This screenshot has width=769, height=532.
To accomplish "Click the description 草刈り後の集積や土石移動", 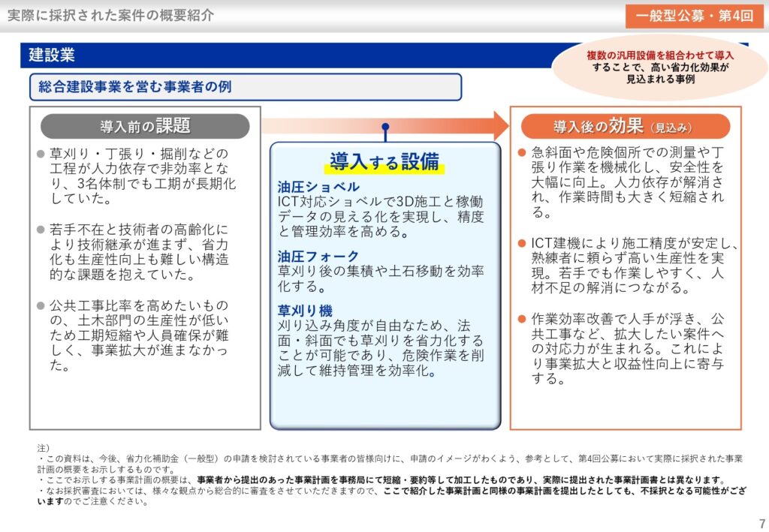I will pyautogui.click(x=381, y=278).
